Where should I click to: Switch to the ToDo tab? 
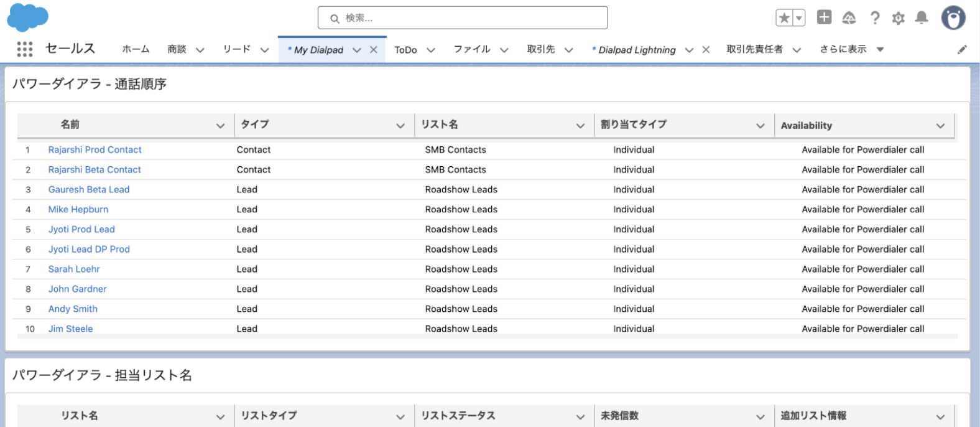coord(405,50)
